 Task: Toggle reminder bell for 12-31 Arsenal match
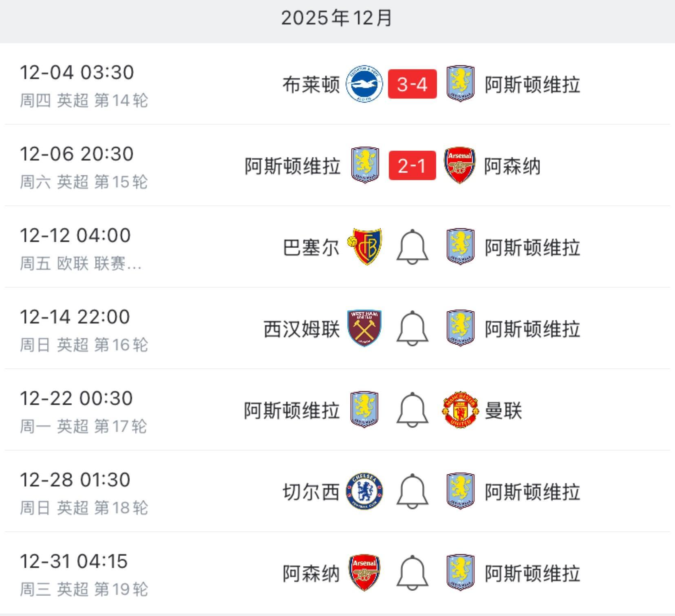coord(412,573)
